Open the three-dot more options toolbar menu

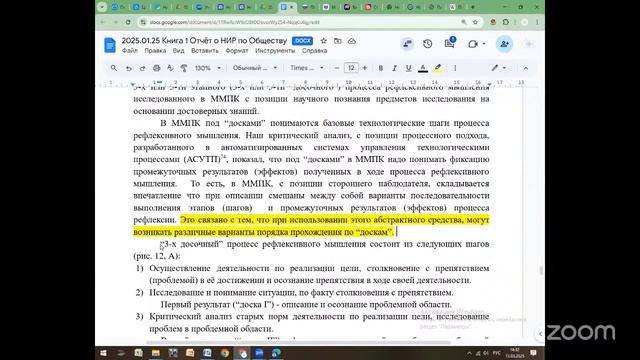click(x=455, y=68)
